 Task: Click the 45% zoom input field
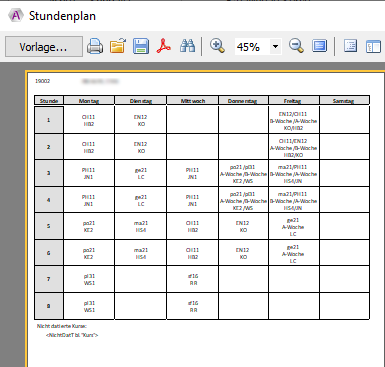252,46
